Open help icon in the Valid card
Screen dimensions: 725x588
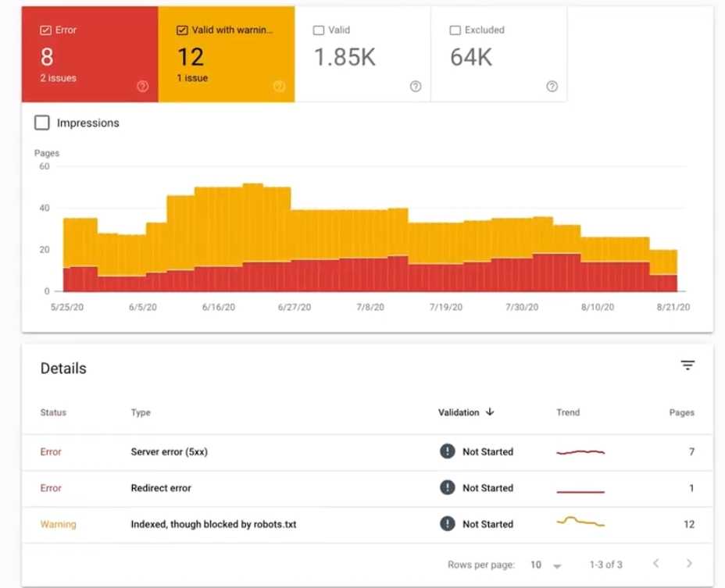(416, 87)
